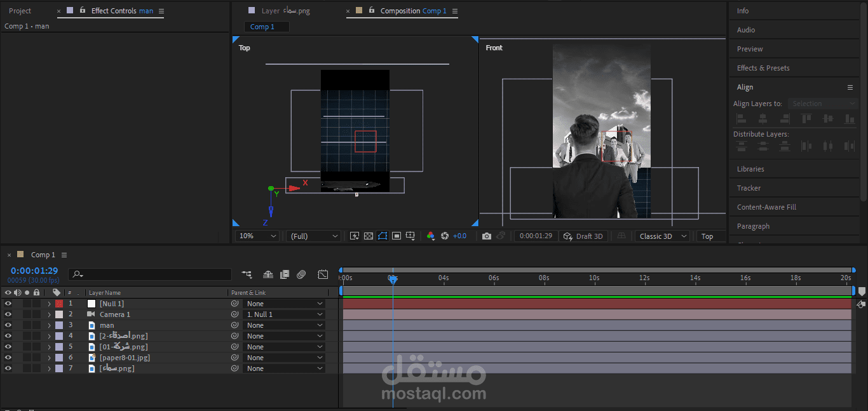Enable Motion Blur switch in timeline
This screenshot has width=868, height=411.
pos(301,274)
